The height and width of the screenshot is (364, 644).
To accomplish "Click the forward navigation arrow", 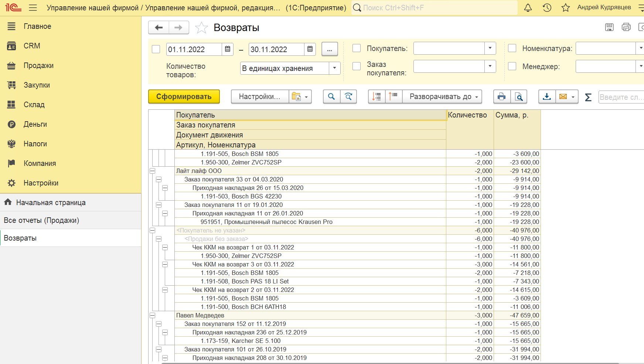I will (179, 27).
